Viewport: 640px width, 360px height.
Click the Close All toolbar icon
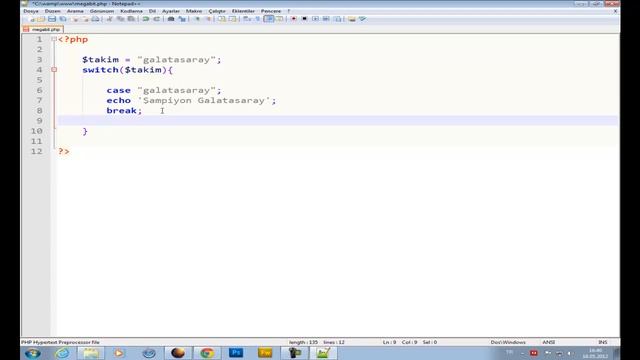click(x=85, y=19)
